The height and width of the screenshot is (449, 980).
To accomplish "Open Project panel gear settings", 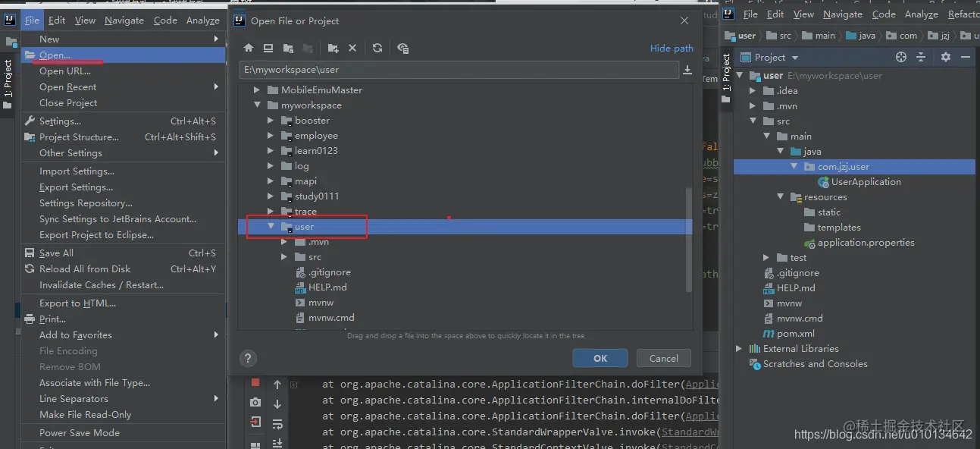I will click(x=946, y=57).
